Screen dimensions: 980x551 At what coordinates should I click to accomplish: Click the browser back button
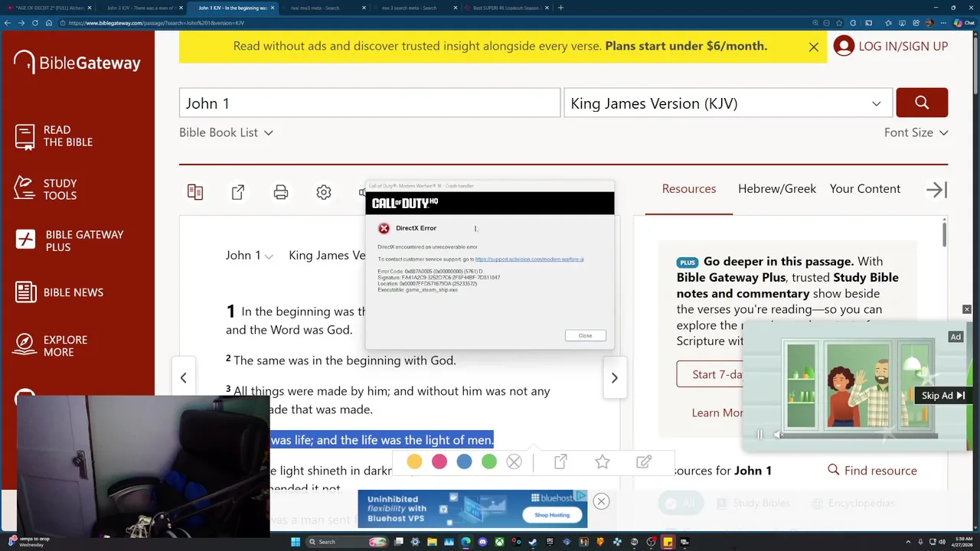(x=8, y=23)
